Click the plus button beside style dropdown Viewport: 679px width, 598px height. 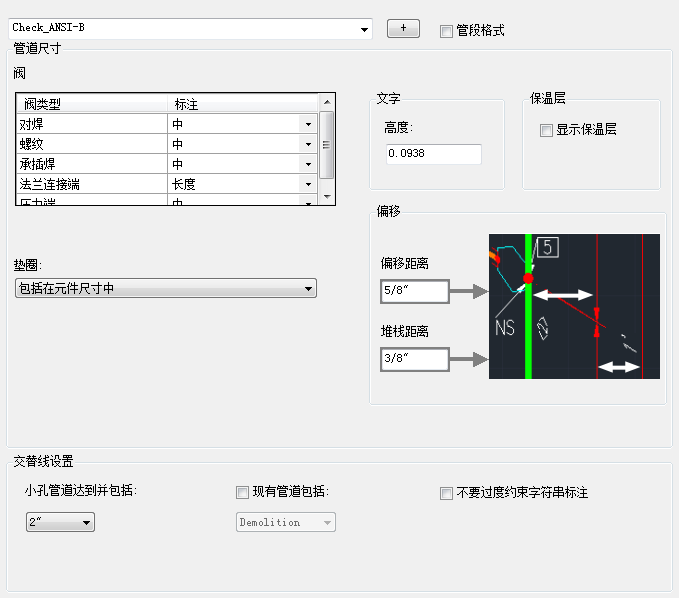click(403, 29)
